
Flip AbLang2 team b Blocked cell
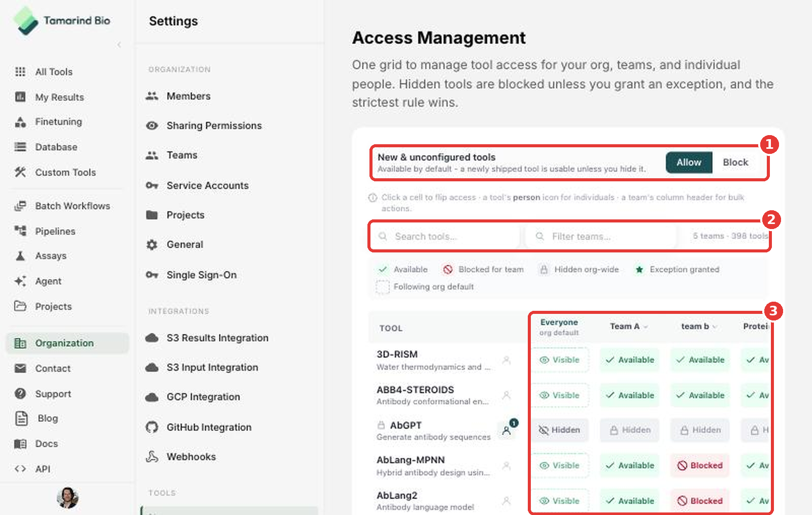pyautogui.click(x=700, y=501)
